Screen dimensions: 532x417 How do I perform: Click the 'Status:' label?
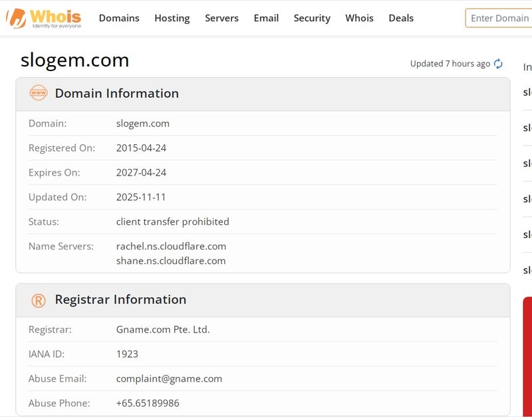coord(44,221)
